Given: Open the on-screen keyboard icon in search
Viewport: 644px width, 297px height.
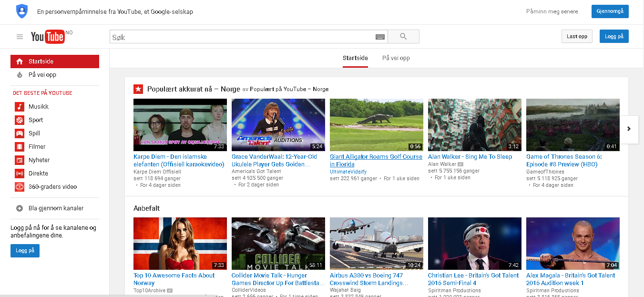Looking at the screenshot, I should click(380, 37).
